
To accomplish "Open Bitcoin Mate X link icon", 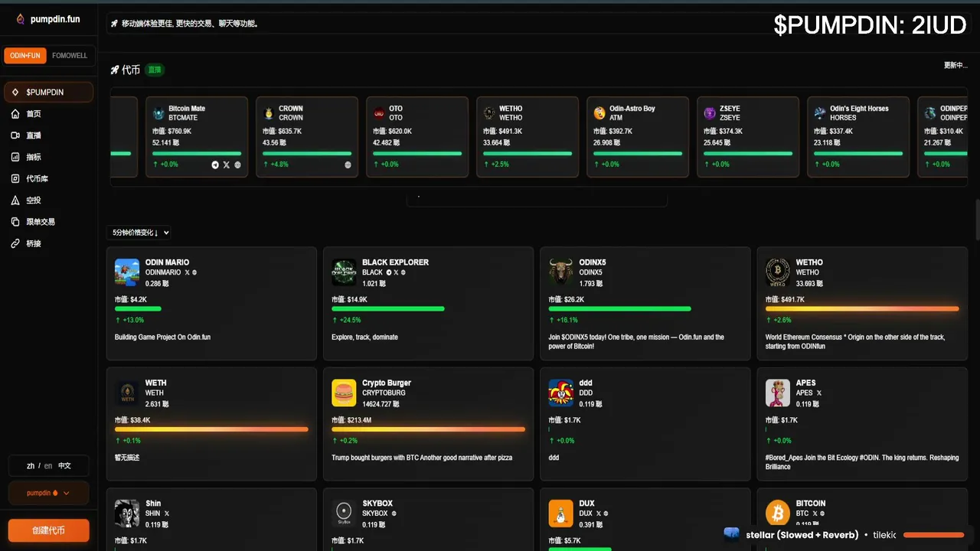I will tap(227, 165).
